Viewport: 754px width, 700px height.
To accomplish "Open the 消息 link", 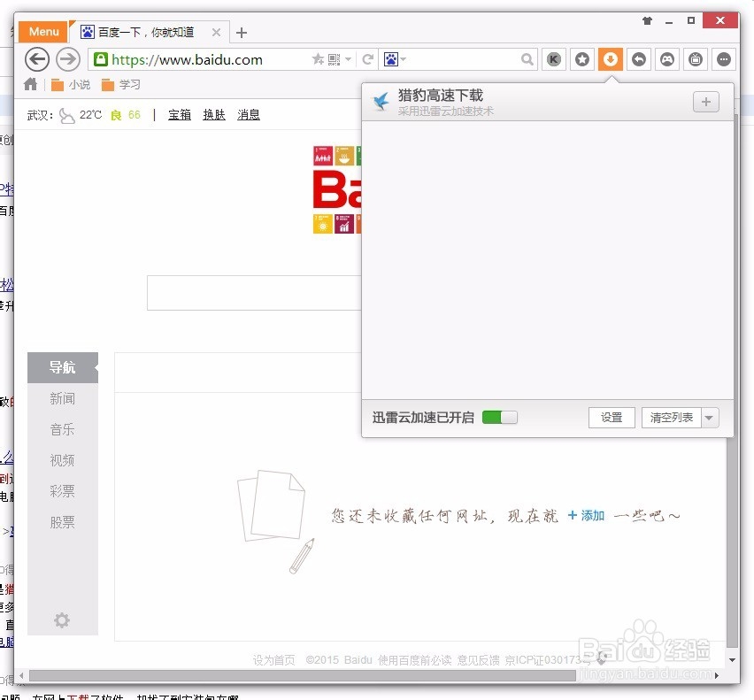I will click(x=249, y=114).
